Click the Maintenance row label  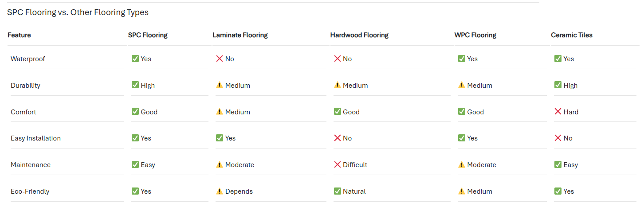tap(31, 165)
